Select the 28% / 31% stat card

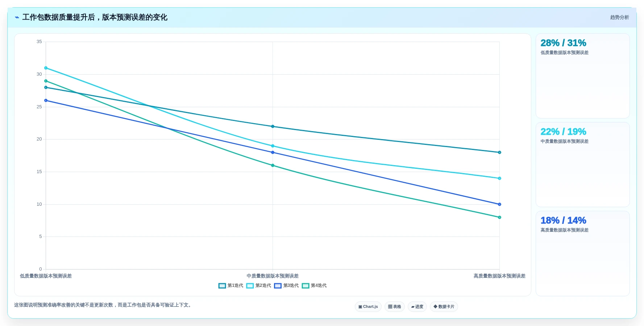point(582,76)
